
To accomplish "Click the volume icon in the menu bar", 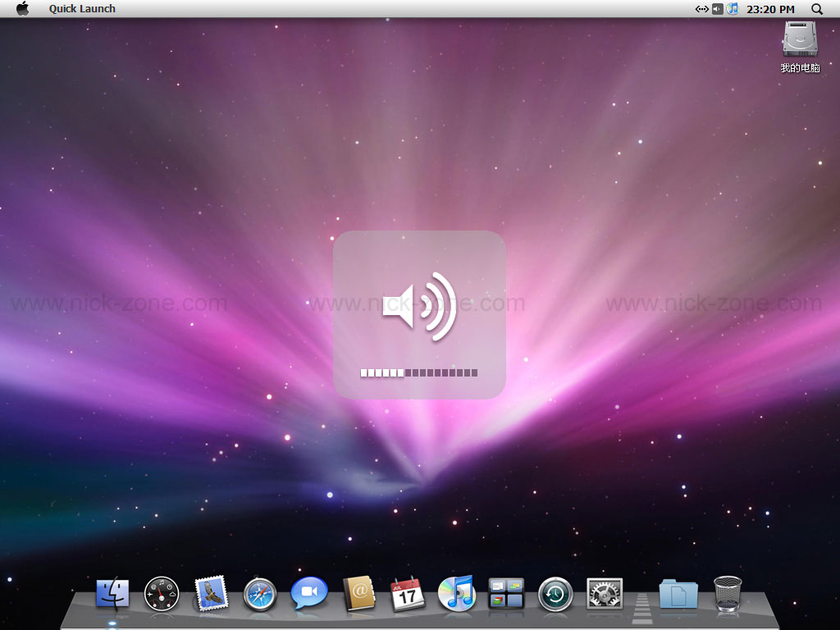I will pyautogui.click(x=718, y=8).
